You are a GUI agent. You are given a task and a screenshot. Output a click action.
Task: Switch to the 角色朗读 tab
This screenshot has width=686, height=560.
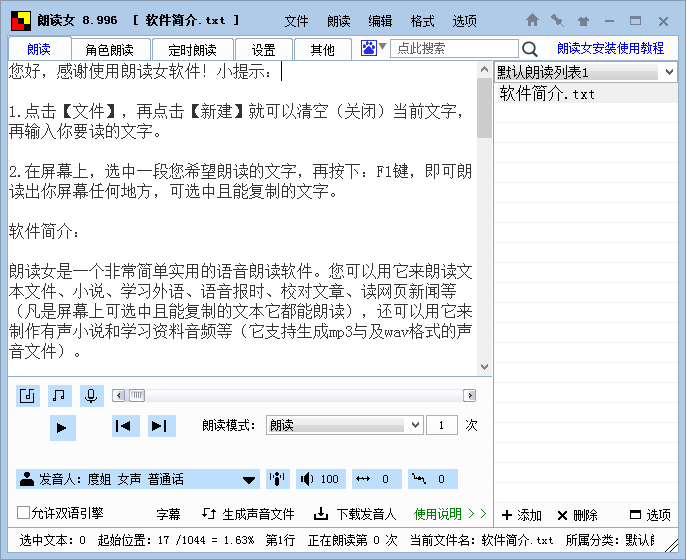point(111,49)
